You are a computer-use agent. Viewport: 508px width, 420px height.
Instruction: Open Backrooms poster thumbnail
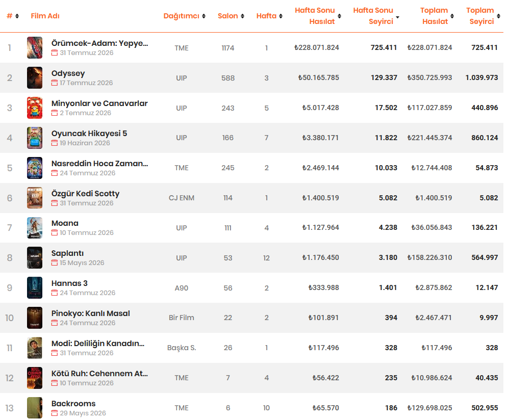(x=35, y=408)
